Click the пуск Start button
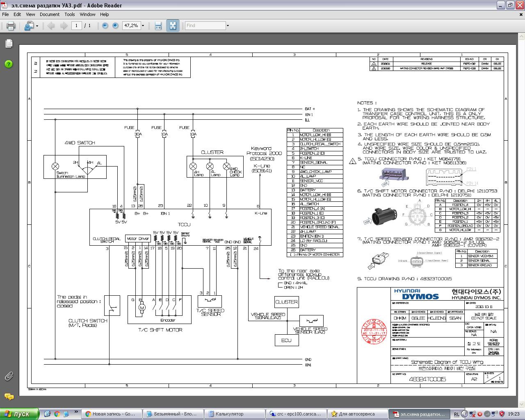Screen dimensions: 525x420 click(19, 414)
